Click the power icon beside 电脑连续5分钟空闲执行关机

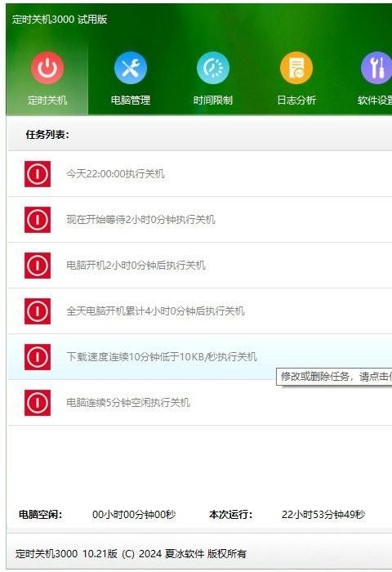(x=38, y=403)
